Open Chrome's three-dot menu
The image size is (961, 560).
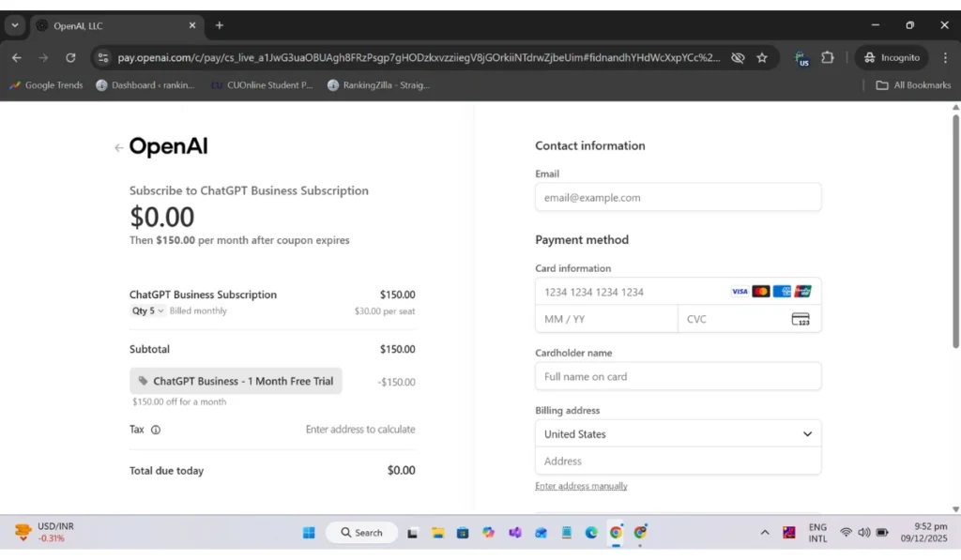click(x=946, y=57)
